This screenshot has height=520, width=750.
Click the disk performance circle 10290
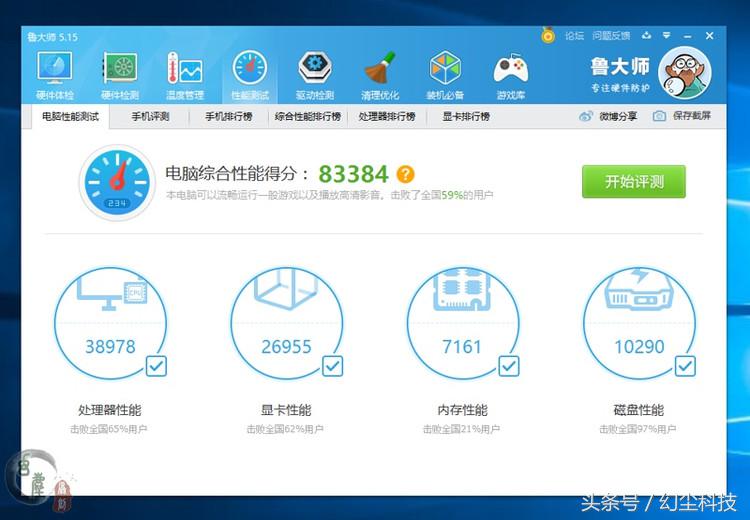pyautogui.click(x=639, y=323)
